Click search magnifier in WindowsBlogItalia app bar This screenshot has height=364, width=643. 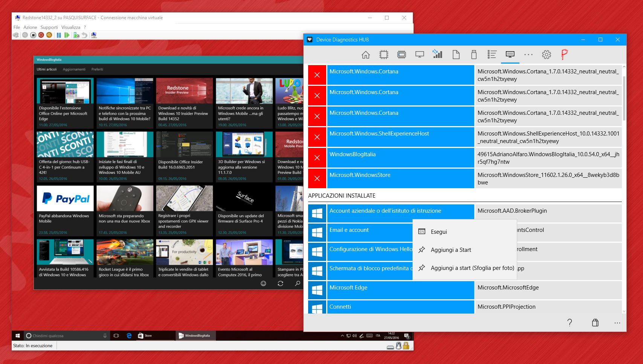(x=298, y=283)
